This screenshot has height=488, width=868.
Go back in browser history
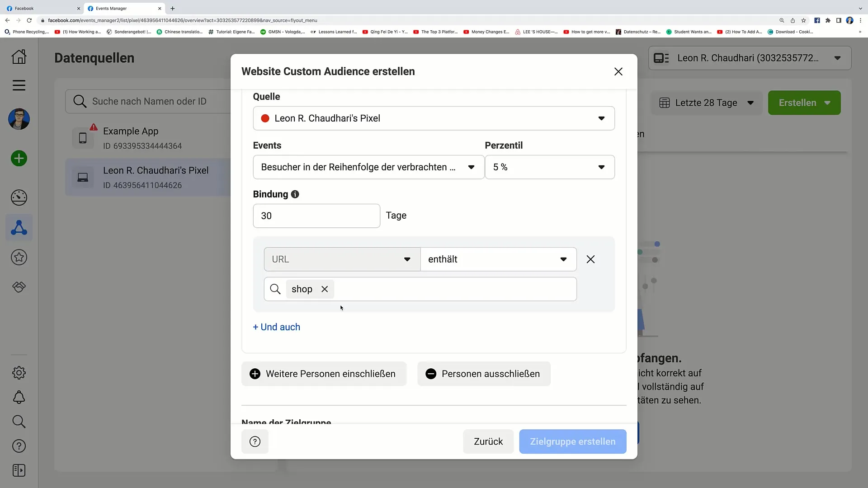8,20
